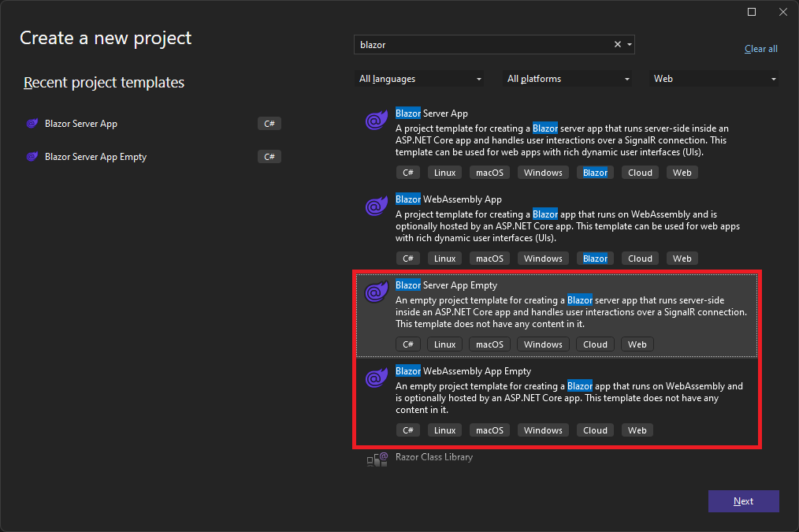Click the Web tag under Blazor Server App Empty
Image resolution: width=799 pixels, height=532 pixels.
click(637, 344)
